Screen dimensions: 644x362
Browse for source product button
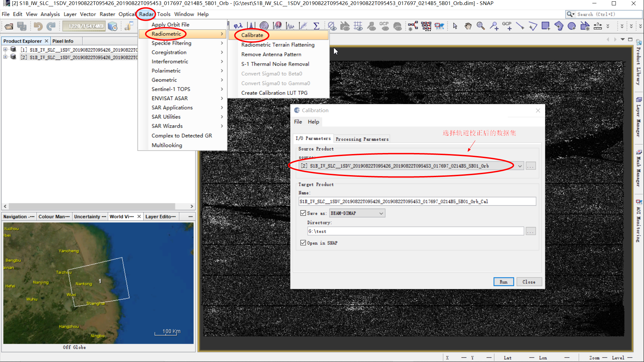(x=531, y=166)
